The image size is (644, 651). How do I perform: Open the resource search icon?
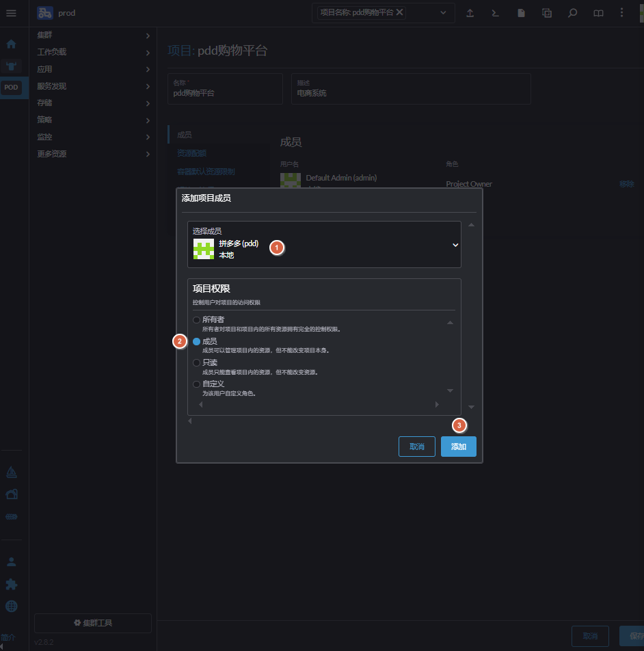[573, 13]
